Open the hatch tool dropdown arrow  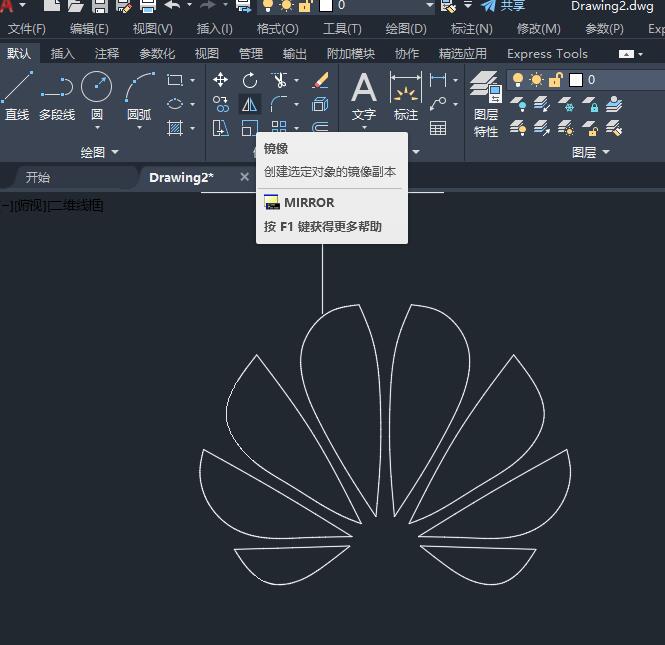tap(193, 128)
